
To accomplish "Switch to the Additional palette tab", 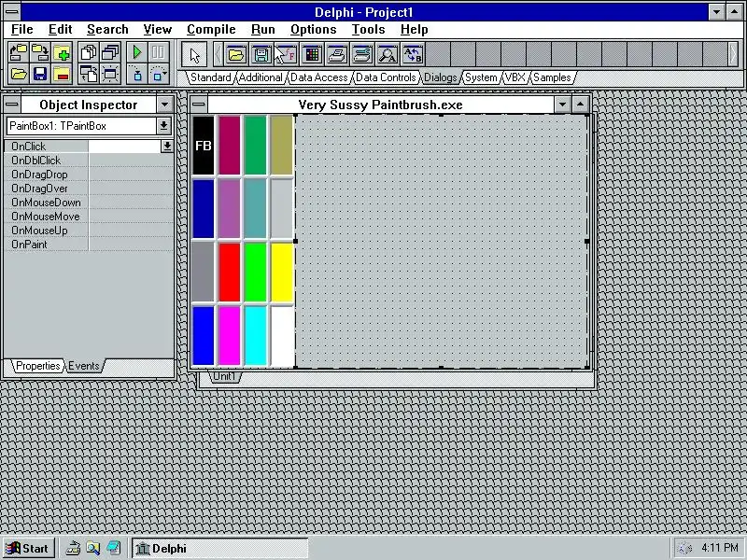I will coord(261,77).
